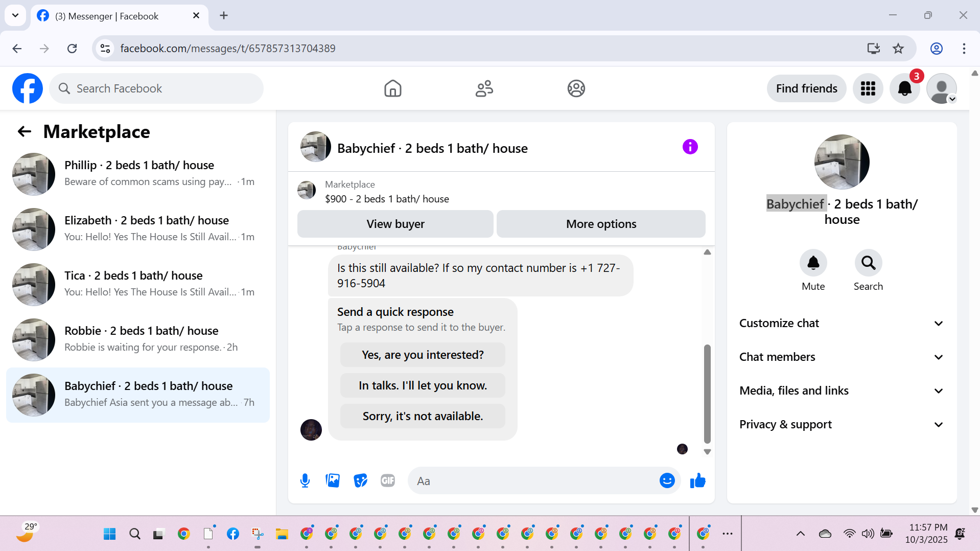Send quick reply 'In talks. I'll let you know.'
Viewport: 980px width, 551px height.
click(x=423, y=385)
